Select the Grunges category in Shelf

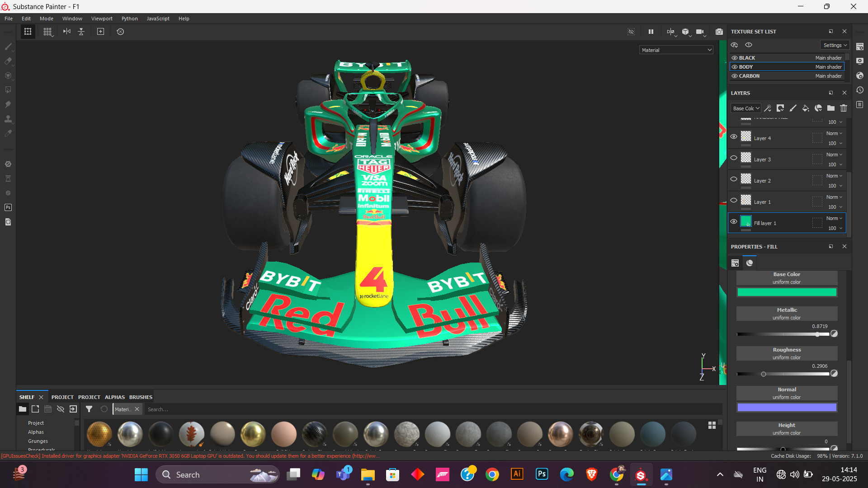[x=38, y=441]
